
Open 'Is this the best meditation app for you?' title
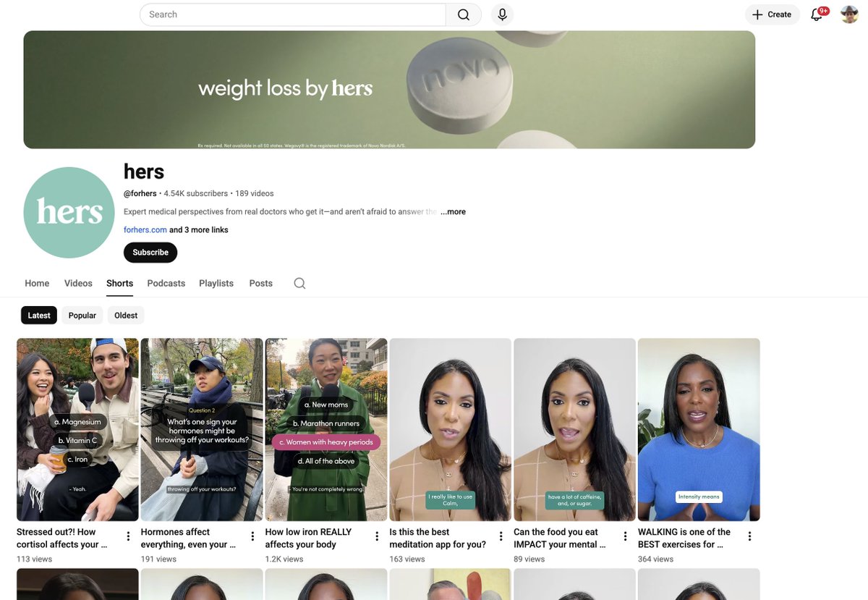(x=438, y=538)
